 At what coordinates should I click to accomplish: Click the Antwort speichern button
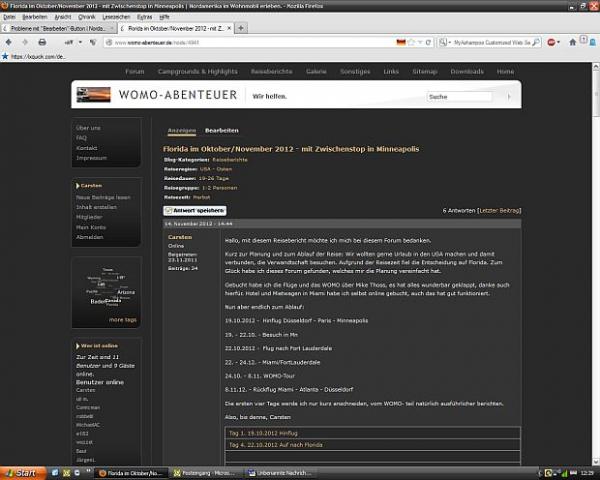[195, 211]
